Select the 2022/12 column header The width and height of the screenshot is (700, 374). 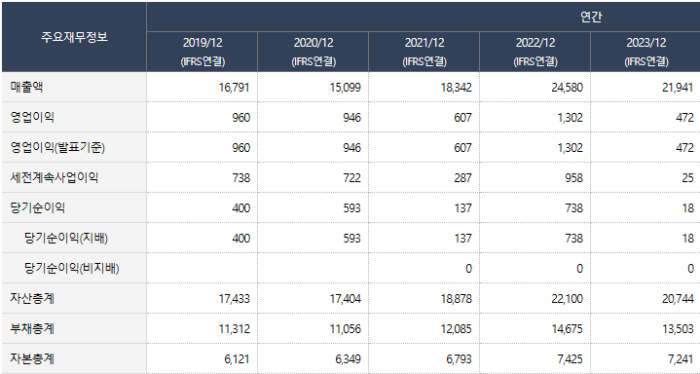pos(535,52)
